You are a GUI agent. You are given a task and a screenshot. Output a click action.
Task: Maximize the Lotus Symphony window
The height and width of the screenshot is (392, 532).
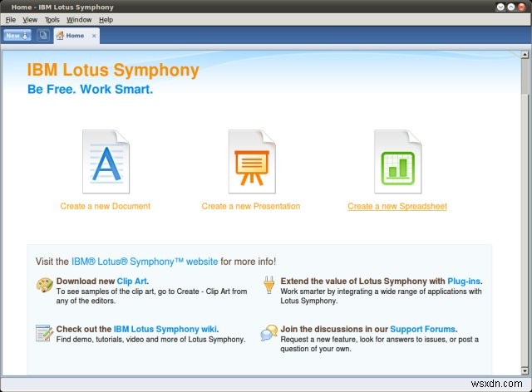point(511,7)
